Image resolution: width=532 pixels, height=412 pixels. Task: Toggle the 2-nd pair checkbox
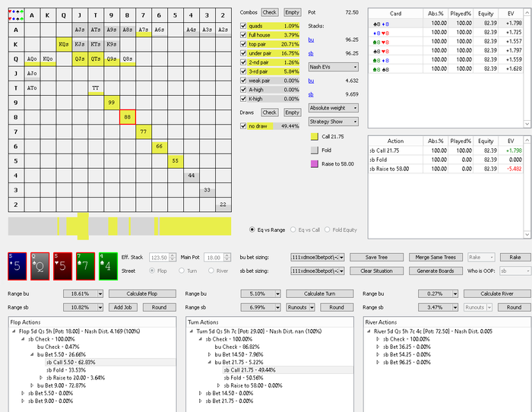tap(243, 62)
